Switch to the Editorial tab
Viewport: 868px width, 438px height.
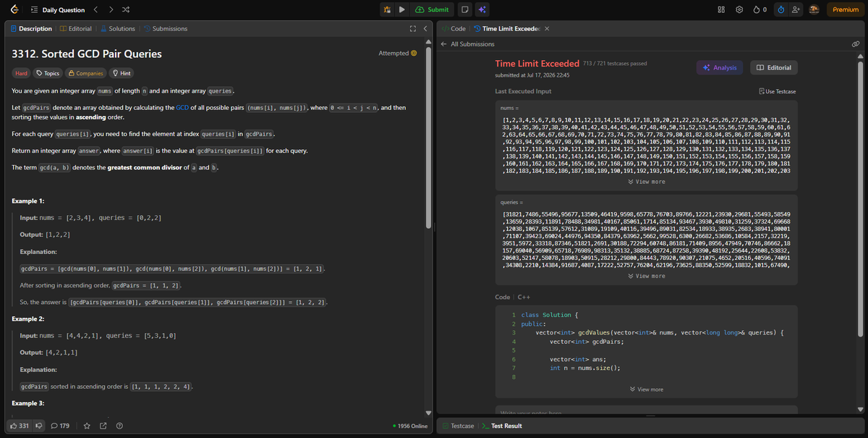click(x=75, y=28)
